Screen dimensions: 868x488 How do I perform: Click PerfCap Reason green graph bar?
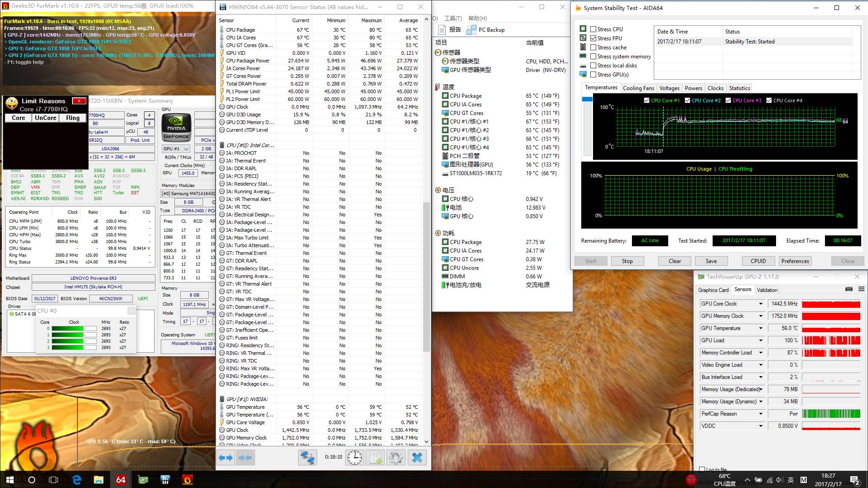point(831,414)
